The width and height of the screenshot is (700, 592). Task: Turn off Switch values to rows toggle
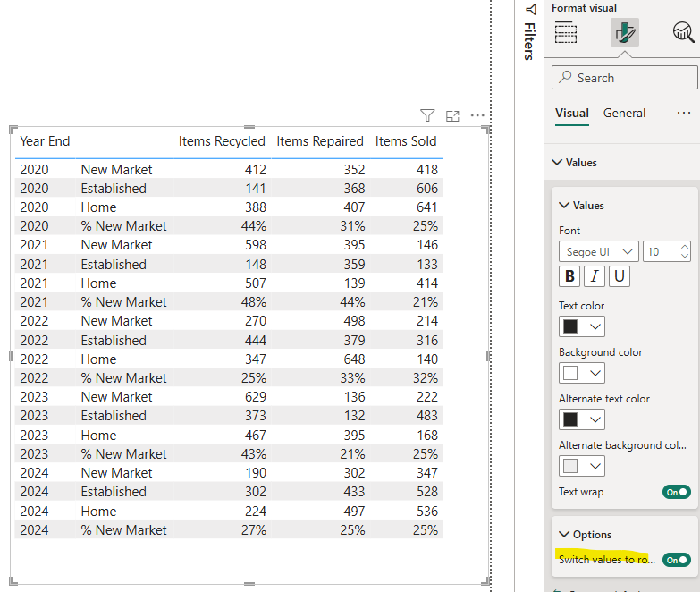click(x=677, y=560)
